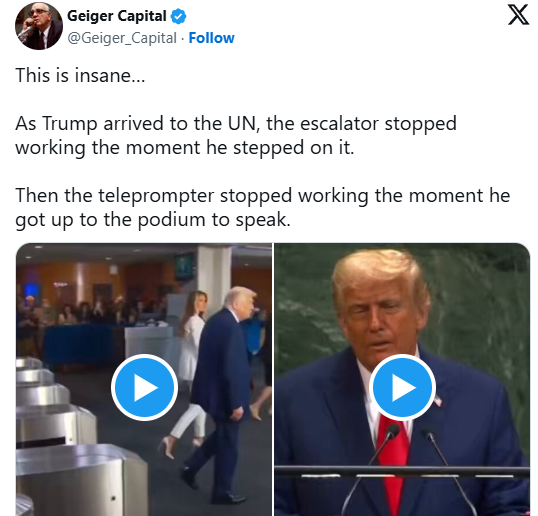
Task: Click the Geiger Capital display name
Action: point(117,16)
